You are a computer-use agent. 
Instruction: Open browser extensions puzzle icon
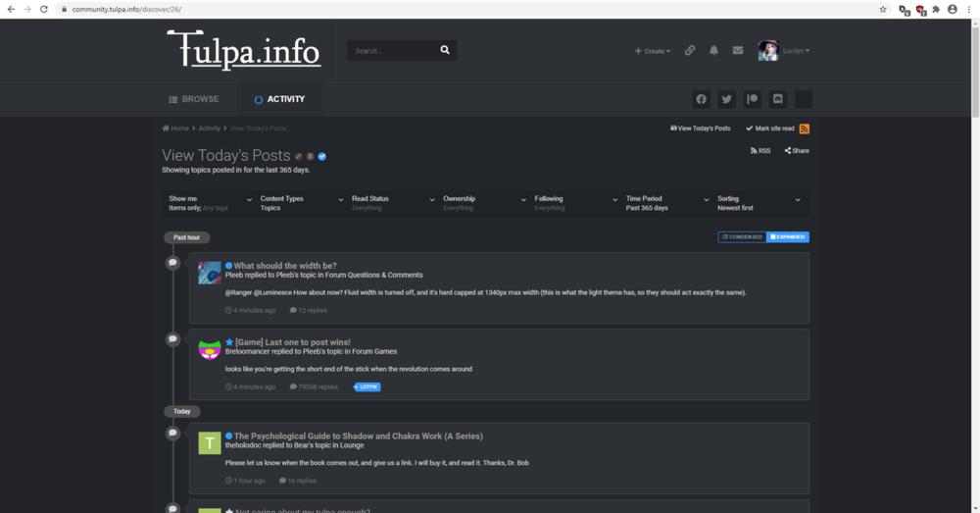point(936,10)
